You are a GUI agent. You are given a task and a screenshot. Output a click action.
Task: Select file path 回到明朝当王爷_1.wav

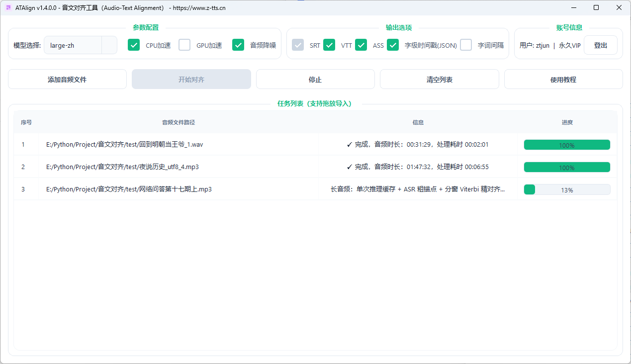[124, 144]
